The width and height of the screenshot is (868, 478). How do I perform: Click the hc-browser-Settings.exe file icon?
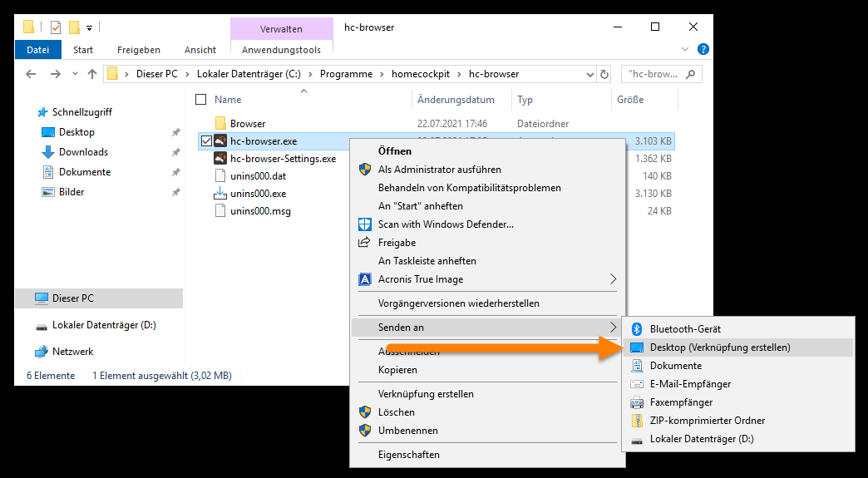point(220,159)
